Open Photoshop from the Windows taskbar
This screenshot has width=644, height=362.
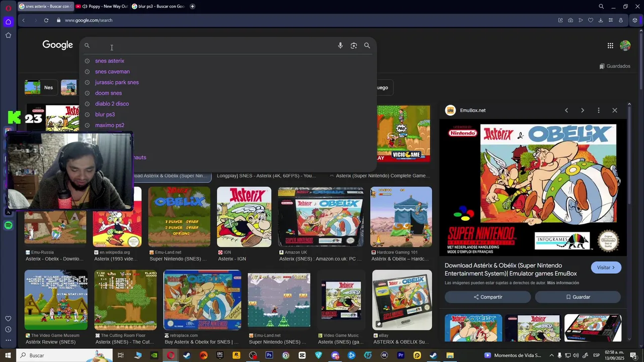(269, 355)
